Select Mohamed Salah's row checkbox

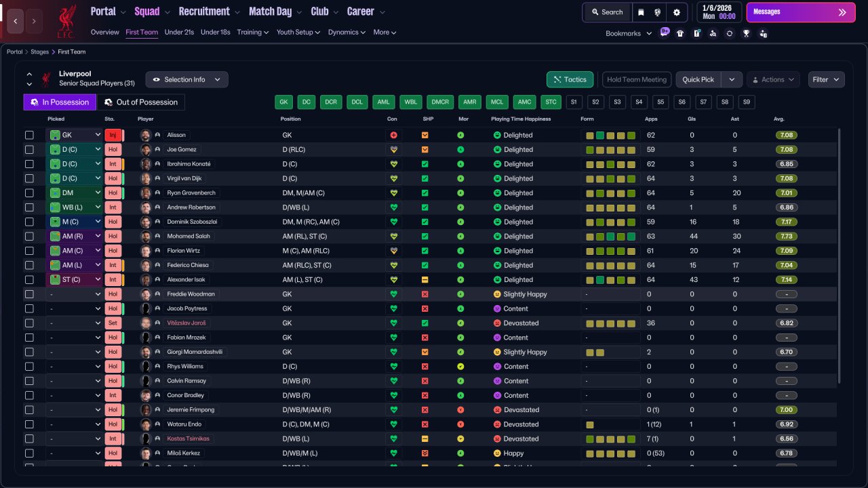tap(29, 237)
